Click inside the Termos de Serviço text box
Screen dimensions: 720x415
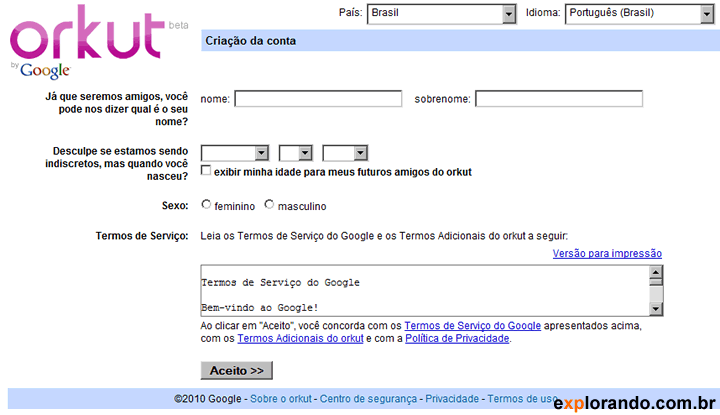(425, 291)
